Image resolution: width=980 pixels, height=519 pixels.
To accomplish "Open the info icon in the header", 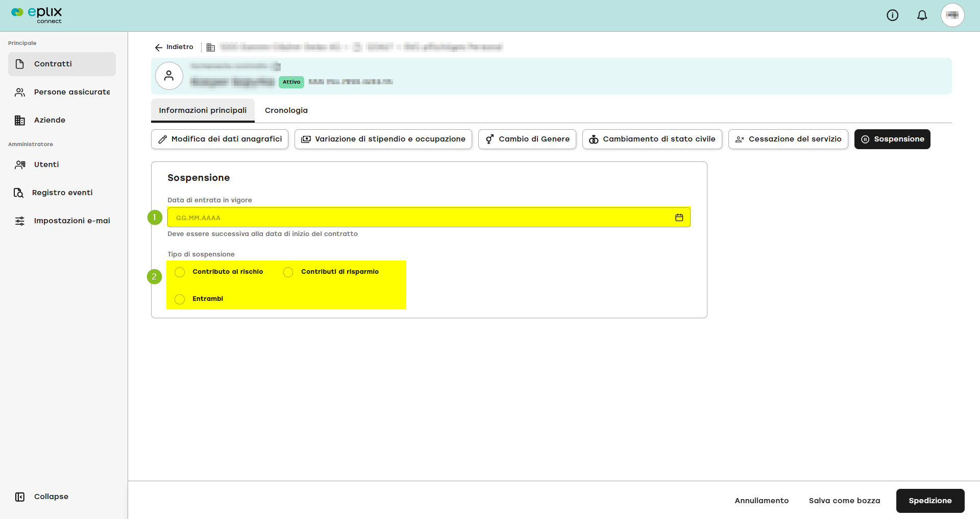I will [892, 15].
